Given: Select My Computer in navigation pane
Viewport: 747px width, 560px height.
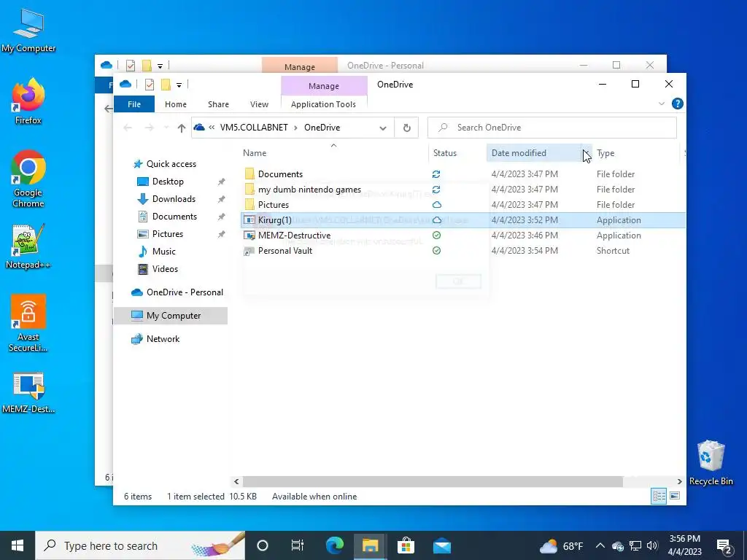Looking at the screenshot, I should (x=174, y=316).
